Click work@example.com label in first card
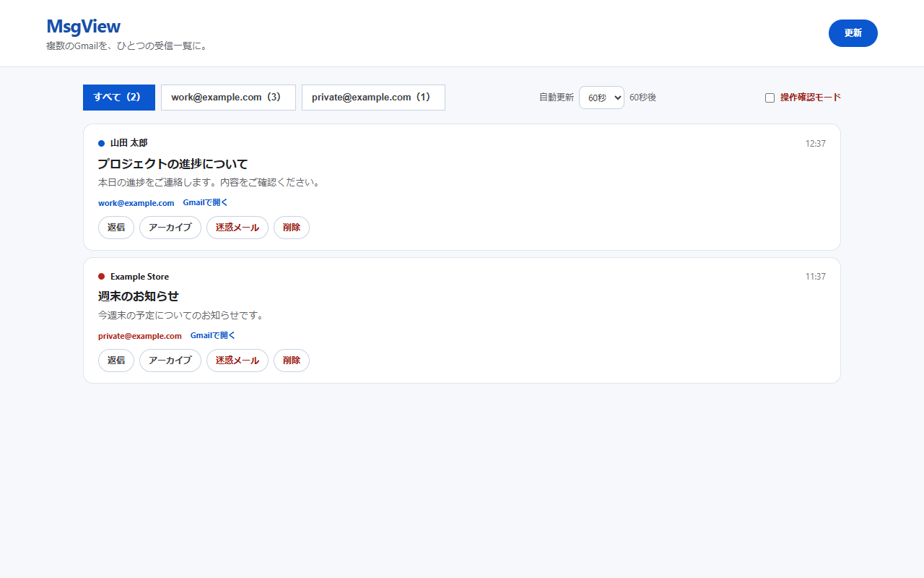Viewport: 924px width, 578px height. (136, 203)
